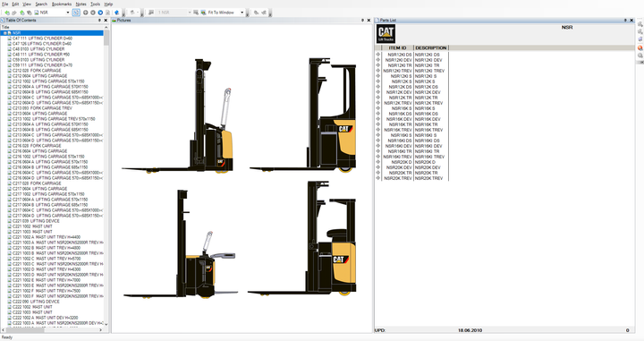Screen dimensions: 644x341
Task: Open the Tools menu
Action: [x=96, y=4]
